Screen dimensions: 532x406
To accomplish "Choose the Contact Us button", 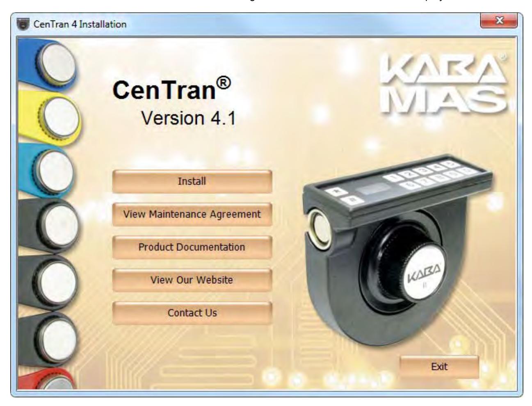I will pyautogui.click(x=192, y=312).
